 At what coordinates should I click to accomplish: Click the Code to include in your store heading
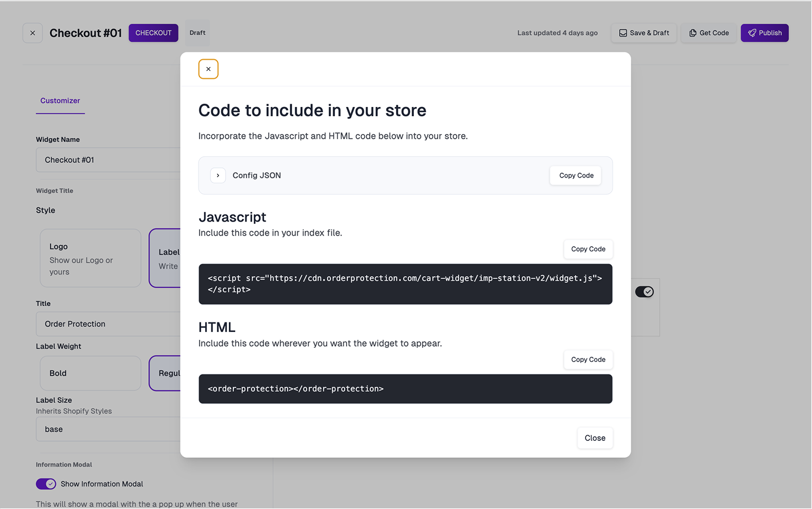click(x=312, y=110)
